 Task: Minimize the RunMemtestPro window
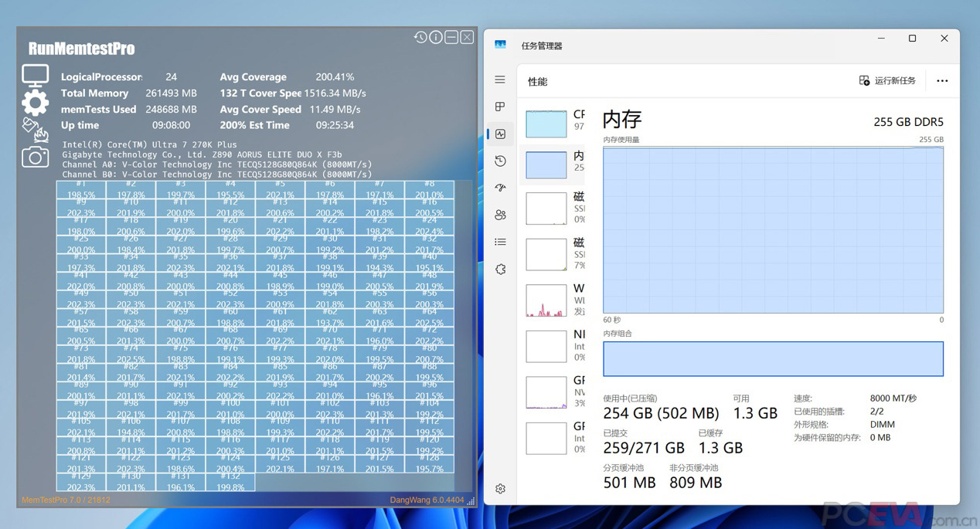click(x=451, y=37)
